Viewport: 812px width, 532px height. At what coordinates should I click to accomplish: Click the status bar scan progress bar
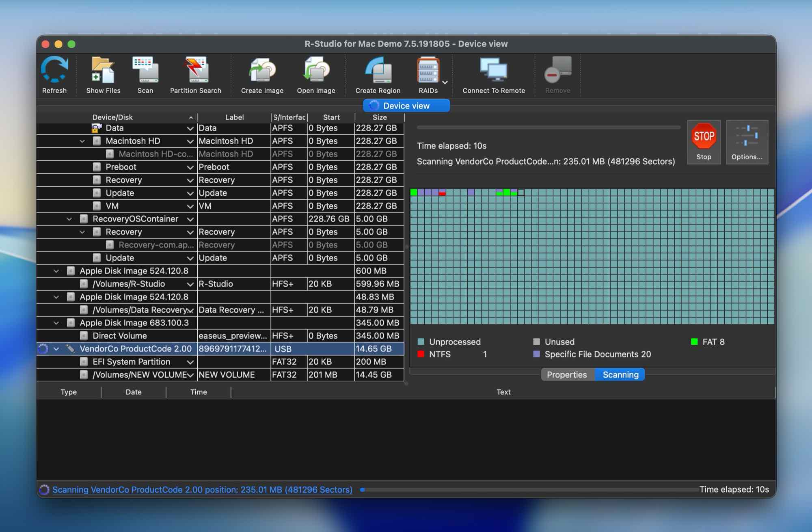529,490
